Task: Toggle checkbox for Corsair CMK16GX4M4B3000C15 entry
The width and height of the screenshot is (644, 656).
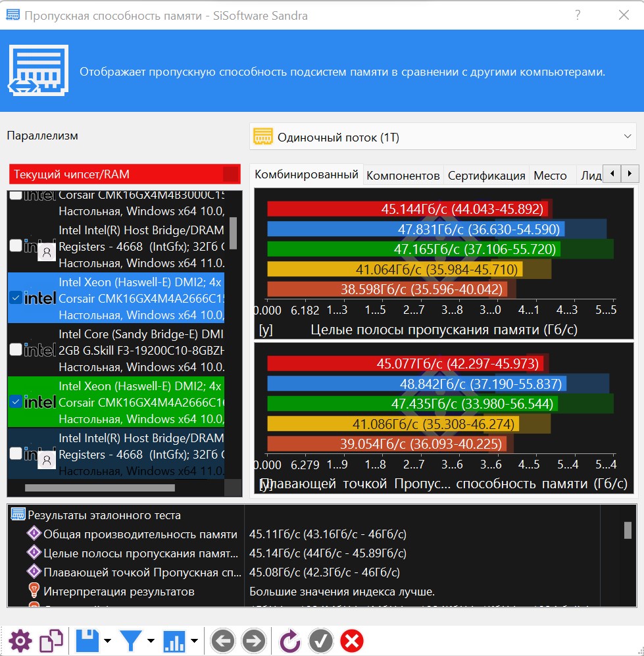Action: click(x=16, y=195)
